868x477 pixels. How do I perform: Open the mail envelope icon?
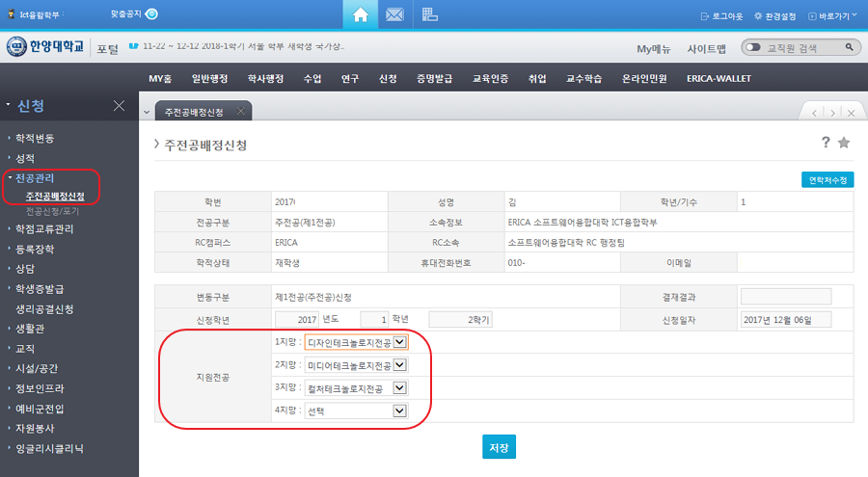pyautogui.click(x=393, y=15)
